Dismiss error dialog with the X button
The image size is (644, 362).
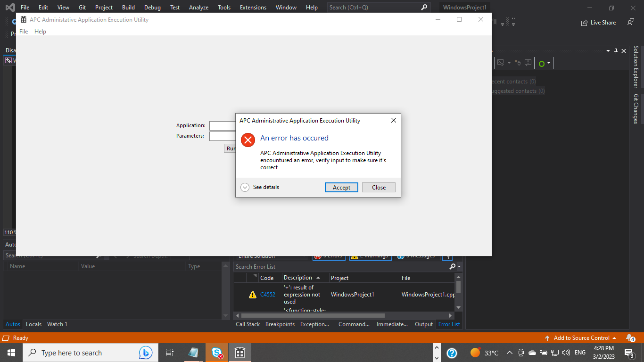click(393, 120)
